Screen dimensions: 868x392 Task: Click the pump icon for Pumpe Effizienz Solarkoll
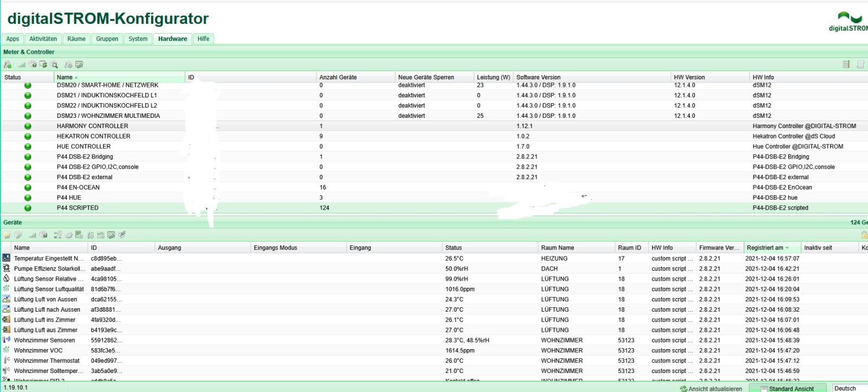click(7, 268)
